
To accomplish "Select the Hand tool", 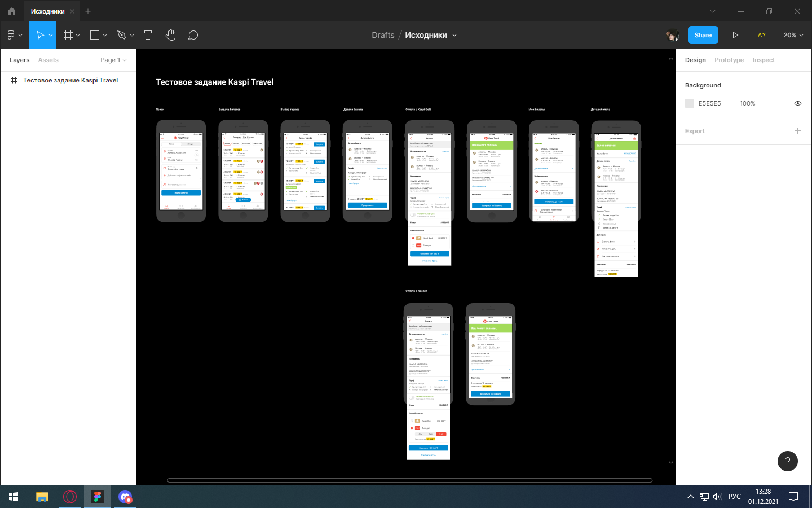I will click(x=171, y=35).
